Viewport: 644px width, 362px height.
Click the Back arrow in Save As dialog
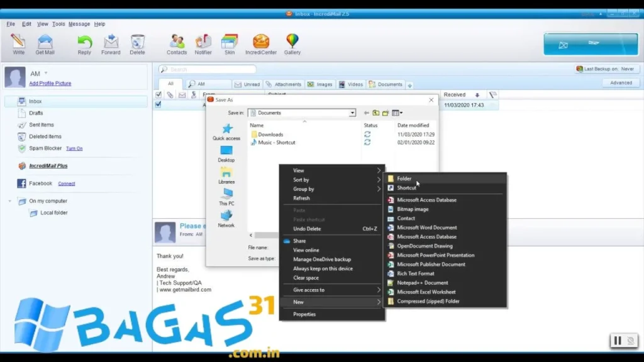click(x=367, y=113)
